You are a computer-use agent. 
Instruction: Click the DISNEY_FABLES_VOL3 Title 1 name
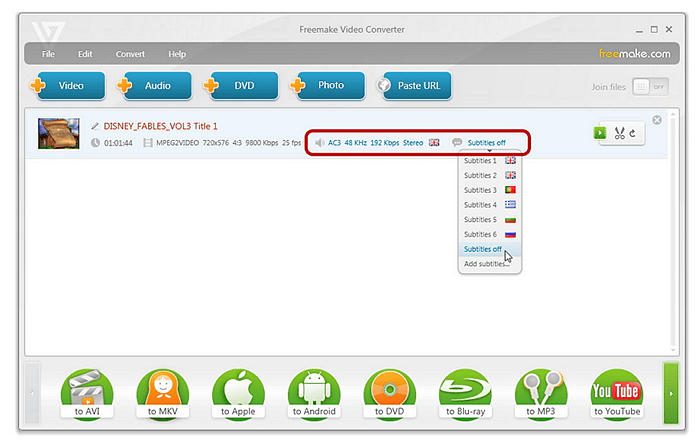(161, 126)
